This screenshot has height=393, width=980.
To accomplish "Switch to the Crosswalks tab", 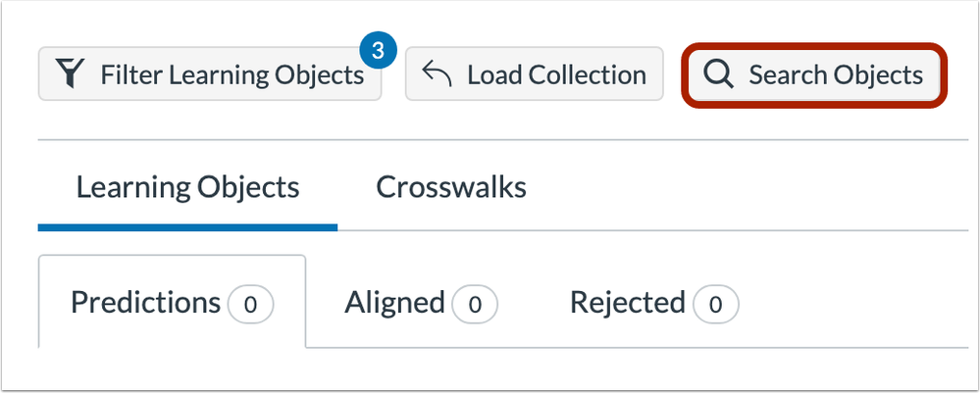I will (x=451, y=187).
